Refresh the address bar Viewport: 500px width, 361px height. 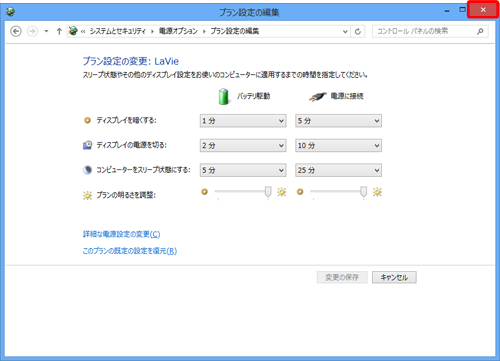[358, 31]
